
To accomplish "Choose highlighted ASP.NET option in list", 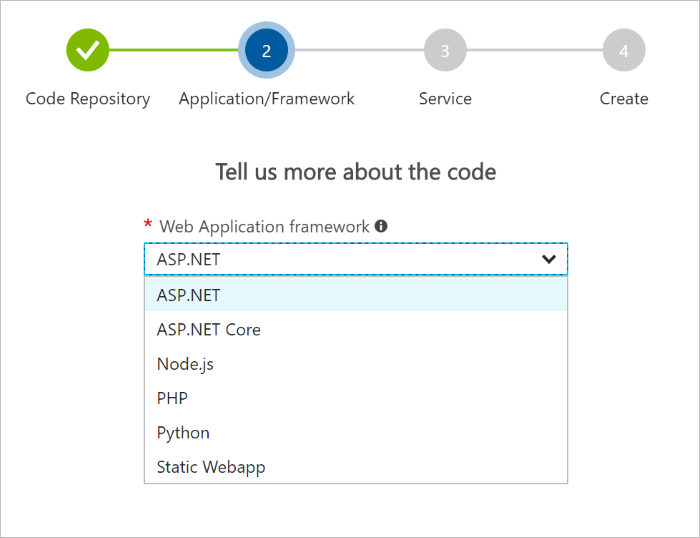I will point(356,295).
